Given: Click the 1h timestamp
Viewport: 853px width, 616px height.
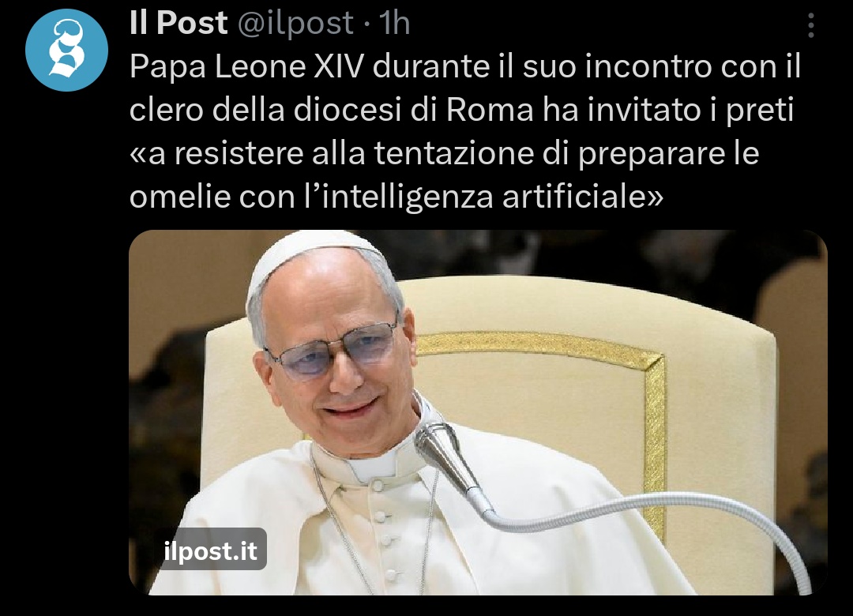Looking at the screenshot, I should click(x=394, y=23).
